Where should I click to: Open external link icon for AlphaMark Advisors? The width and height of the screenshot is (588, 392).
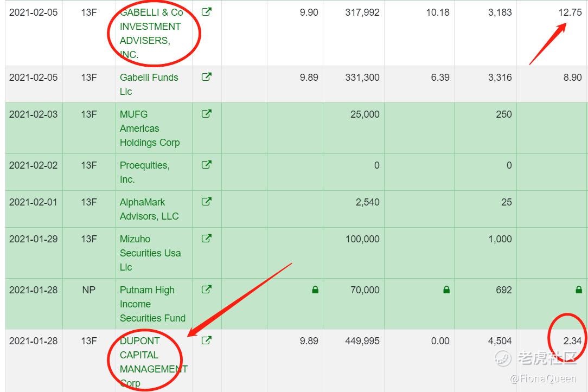coord(207,202)
